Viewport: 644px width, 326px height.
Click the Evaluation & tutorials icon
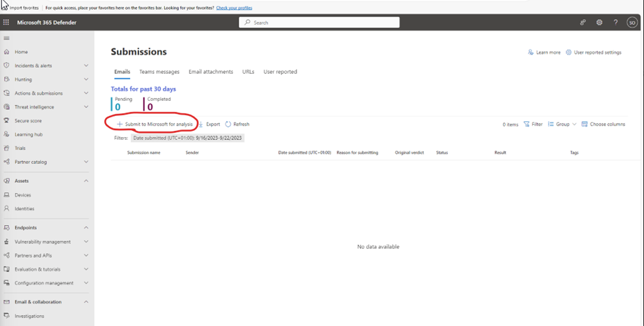(x=6, y=269)
